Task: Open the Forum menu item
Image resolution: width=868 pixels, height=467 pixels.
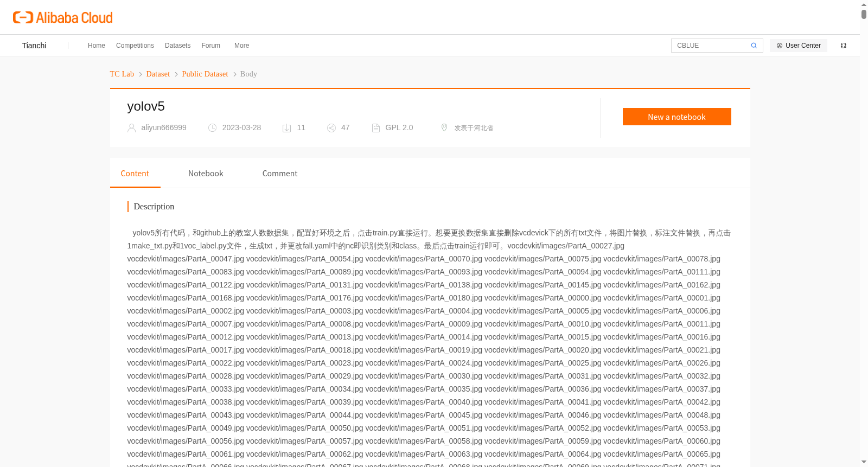Action: tap(211, 46)
